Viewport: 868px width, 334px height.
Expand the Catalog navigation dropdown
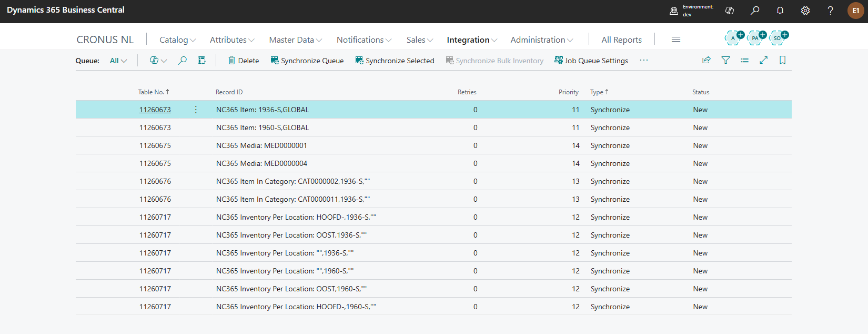(177, 40)
